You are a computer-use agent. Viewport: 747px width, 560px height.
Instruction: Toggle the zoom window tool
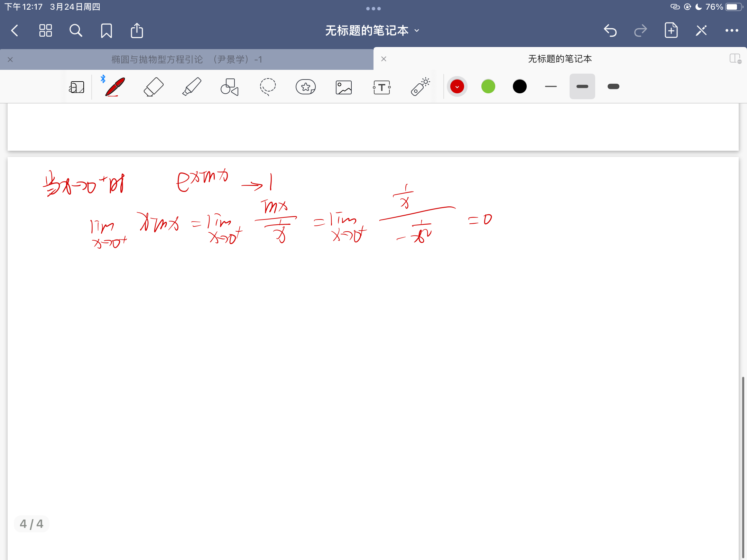coord(76,87)
